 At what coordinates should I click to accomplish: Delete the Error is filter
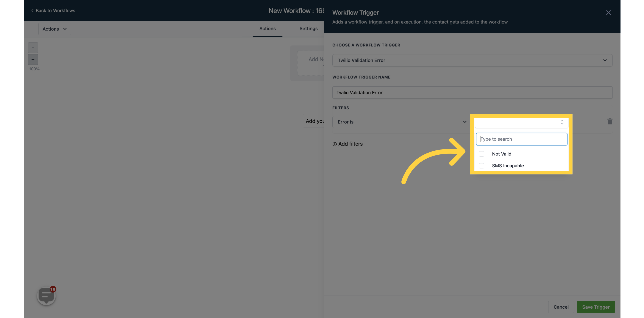coord(610,122)
